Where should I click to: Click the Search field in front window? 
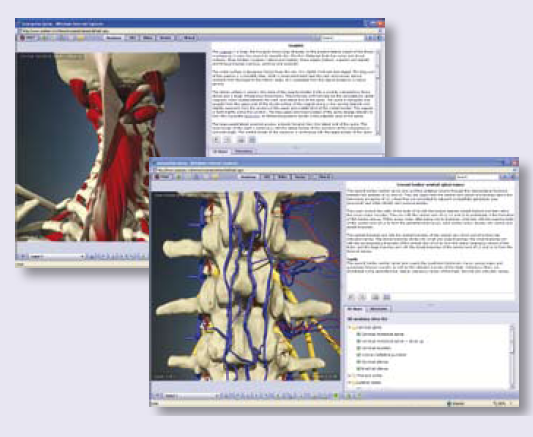pyautogui.click(x=477, y=177)
